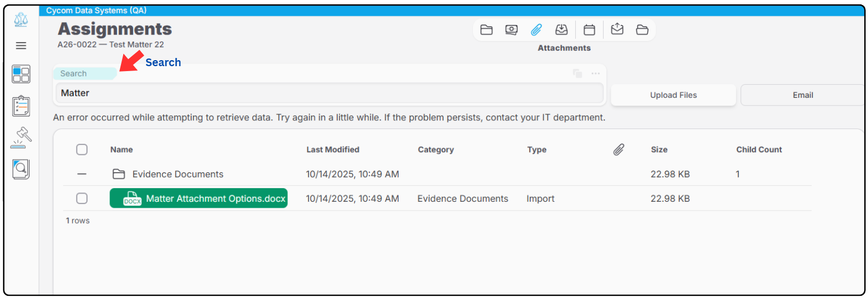Image resolution: width=868 pixels, height=298 pixels.
Task: Open the money bills icon in toolbar
Action: [511, 30]
